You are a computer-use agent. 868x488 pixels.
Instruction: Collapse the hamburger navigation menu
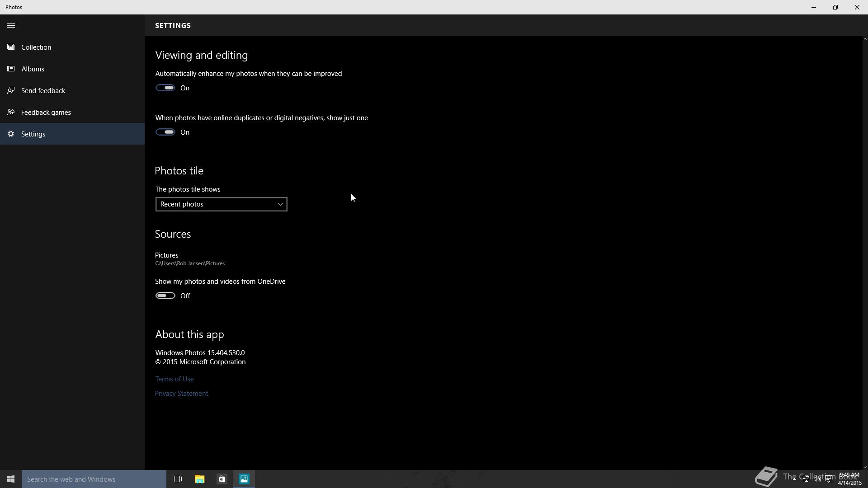click(x=11, y=26)
